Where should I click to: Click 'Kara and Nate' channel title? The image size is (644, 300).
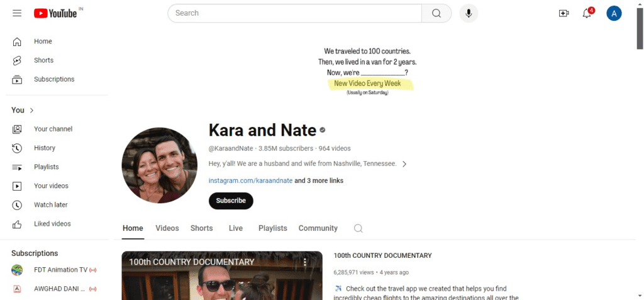(262, 130)
